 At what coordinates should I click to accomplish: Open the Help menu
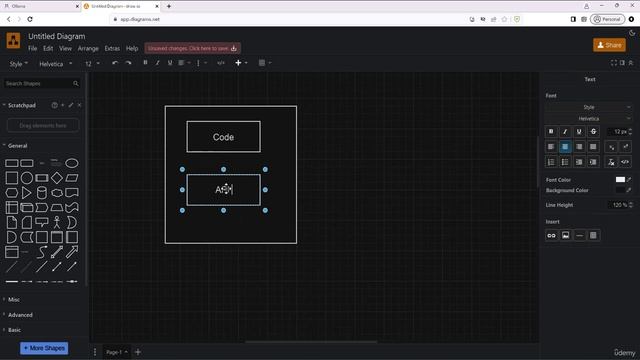132,49
